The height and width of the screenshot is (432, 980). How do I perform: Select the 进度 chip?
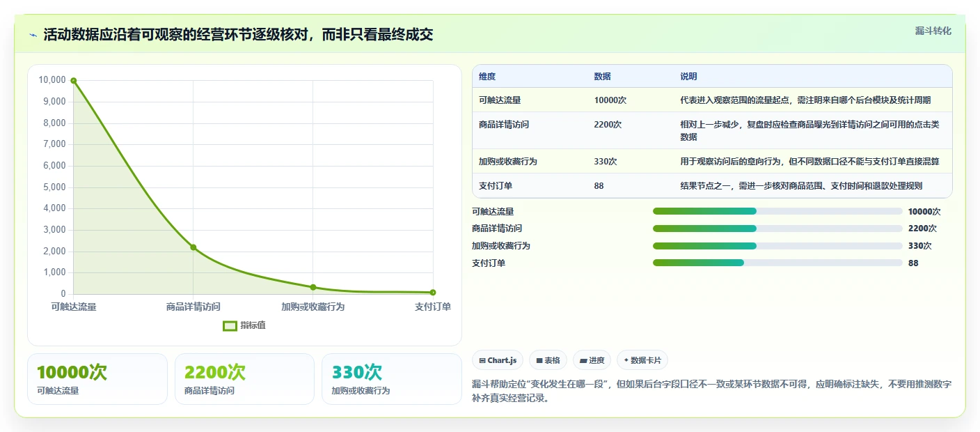(x=592, y=360)
